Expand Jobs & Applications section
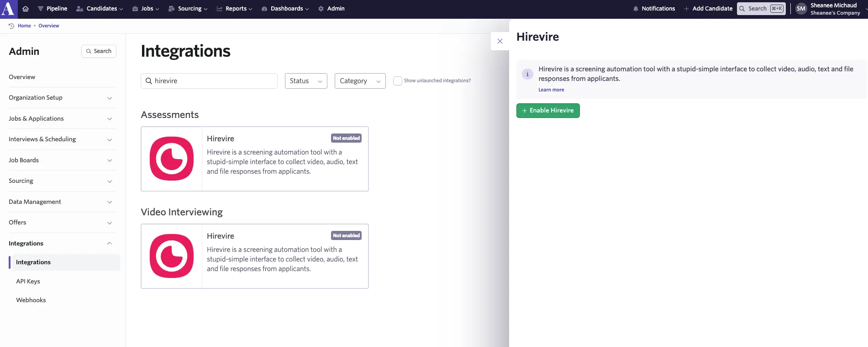Image resolution: width=868 pixels, height=347 pixels. [62, 119]
